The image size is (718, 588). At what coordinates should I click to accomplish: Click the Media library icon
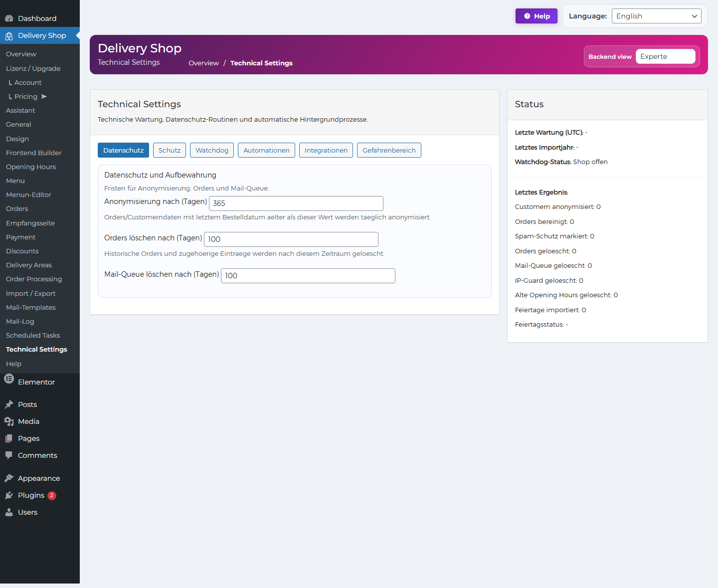[9, 421]
